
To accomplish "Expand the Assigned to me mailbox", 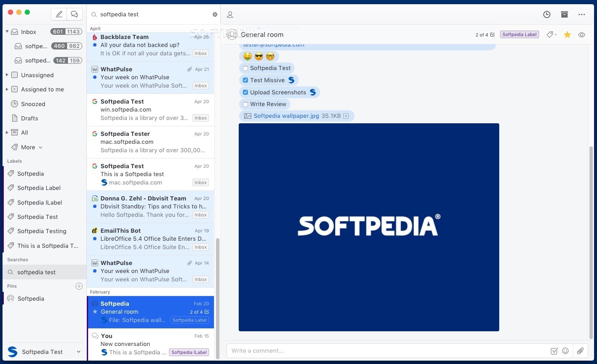I will pos(7,89).
